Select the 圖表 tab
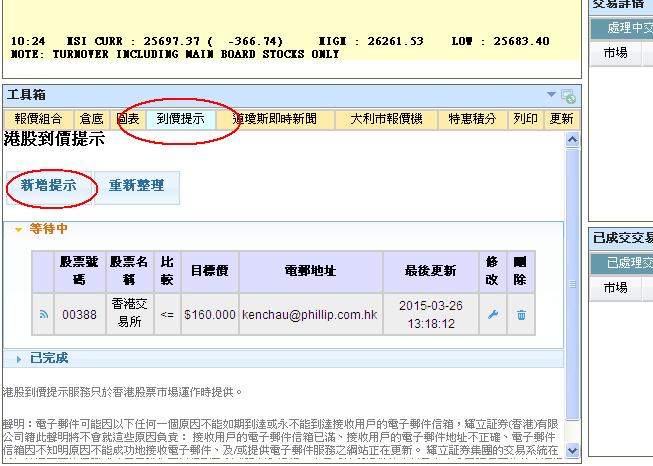653x466 pixels. pos(128,119)
